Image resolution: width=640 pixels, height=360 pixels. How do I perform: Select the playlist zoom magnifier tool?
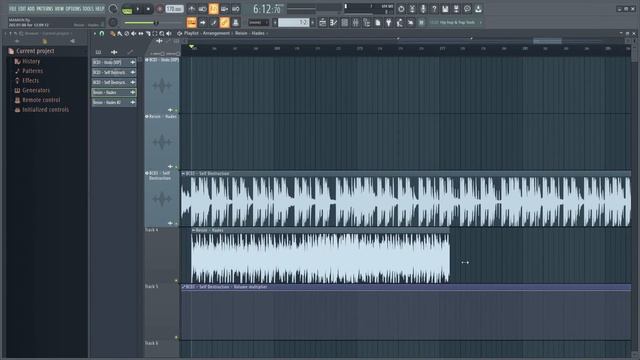[162, 33]
